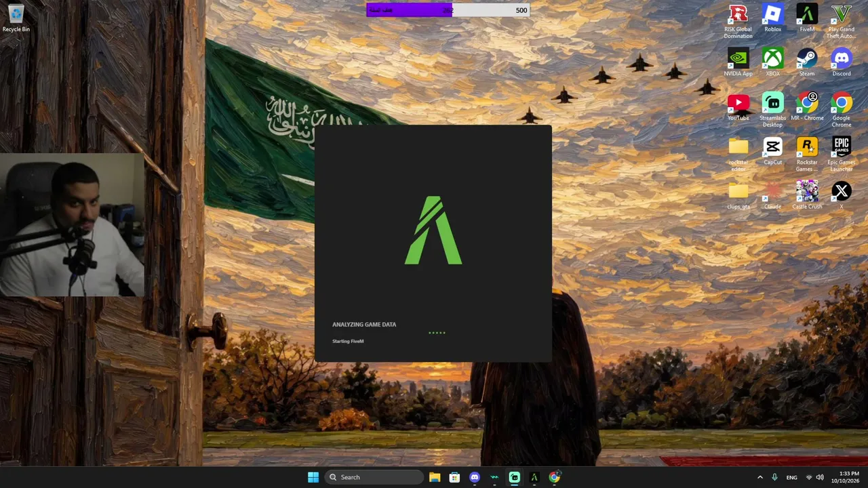Click the microphone tray icon
Image resolution: width=868 pixels, height=488 pixels.
click(774, 477)
